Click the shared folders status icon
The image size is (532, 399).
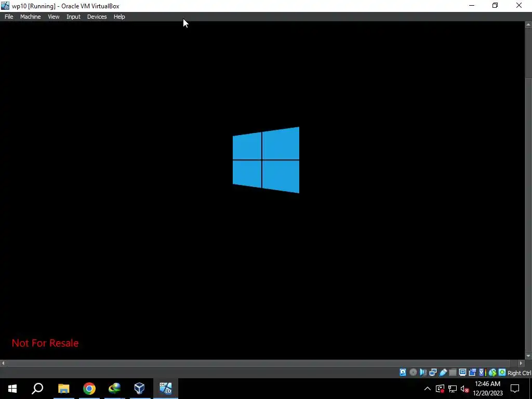pyautogui.click(x=453, y=373)
